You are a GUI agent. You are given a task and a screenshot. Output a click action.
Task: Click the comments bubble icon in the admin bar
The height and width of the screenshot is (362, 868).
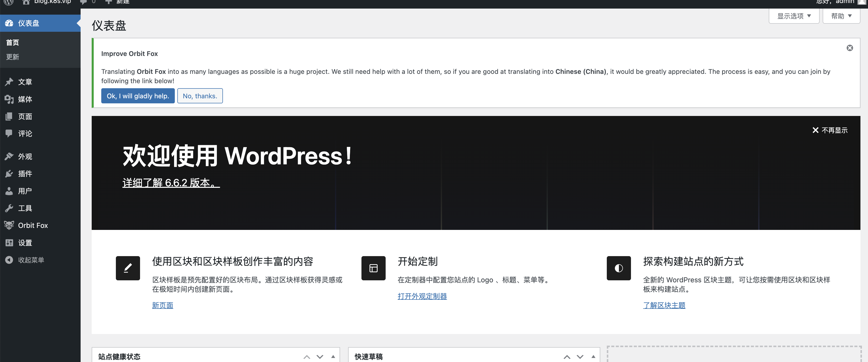pos(83,2)
